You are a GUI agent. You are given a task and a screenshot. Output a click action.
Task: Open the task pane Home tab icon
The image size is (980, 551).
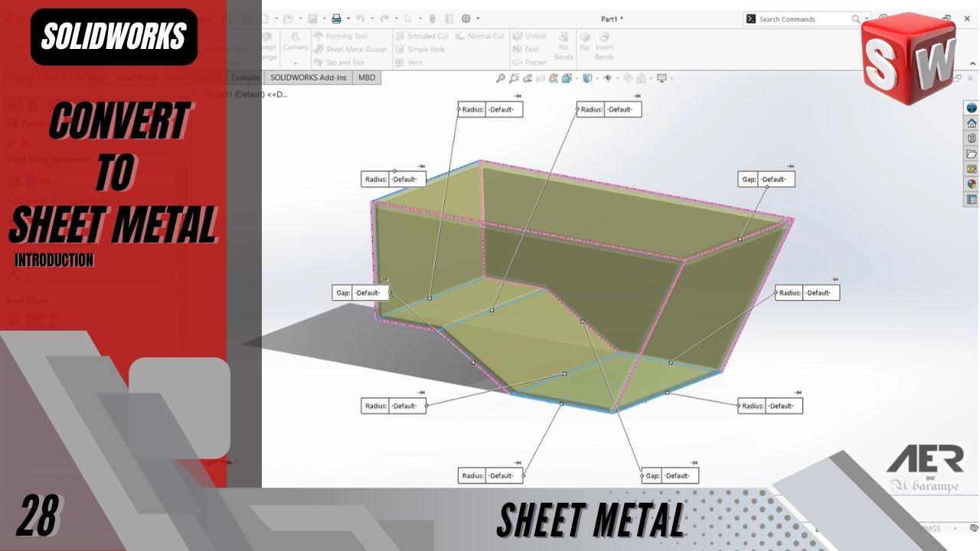[x=972, y=123]
